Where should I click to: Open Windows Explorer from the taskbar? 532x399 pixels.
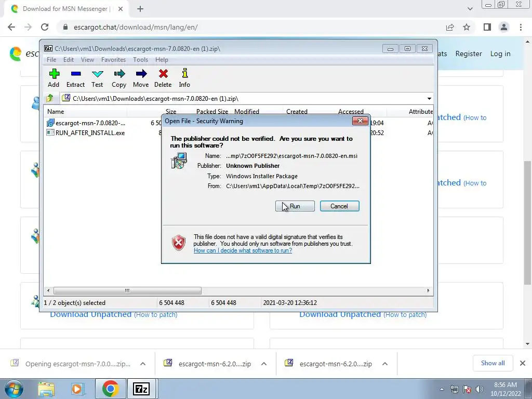pyautogui.click(x=46, y=389)
